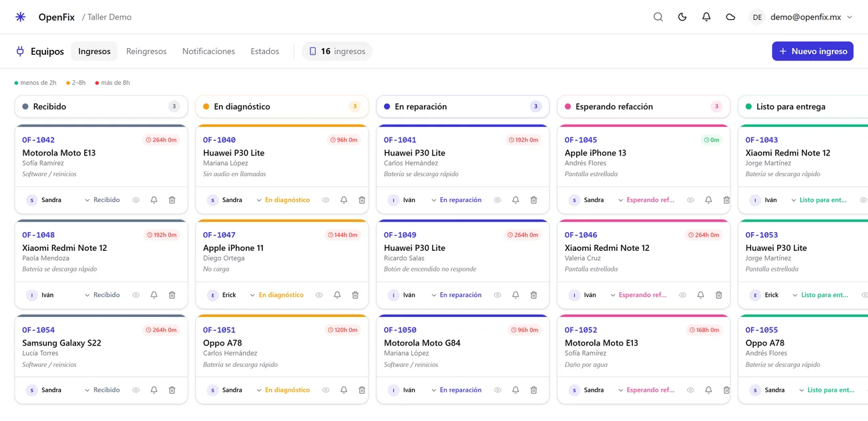This screenshot has height=421, width=868.
Task: Click trash icon on card OF-1040
Action: pyautogui.click(x=362, y=200)
